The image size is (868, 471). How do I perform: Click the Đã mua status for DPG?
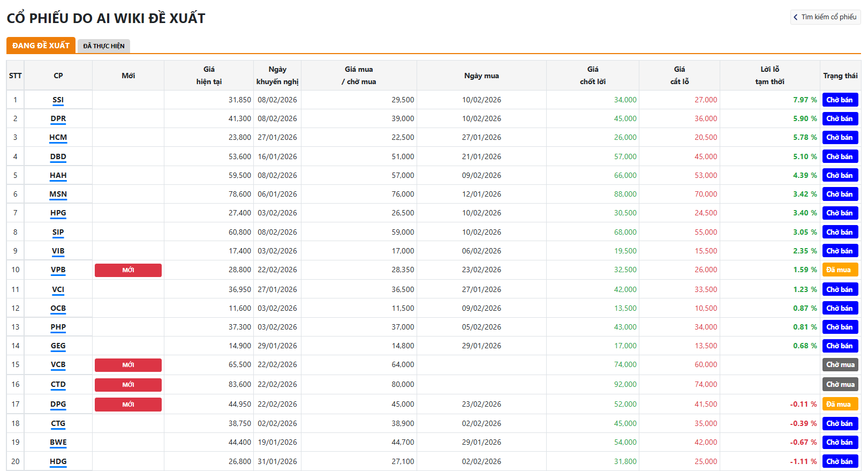click(x=840, y=404)
